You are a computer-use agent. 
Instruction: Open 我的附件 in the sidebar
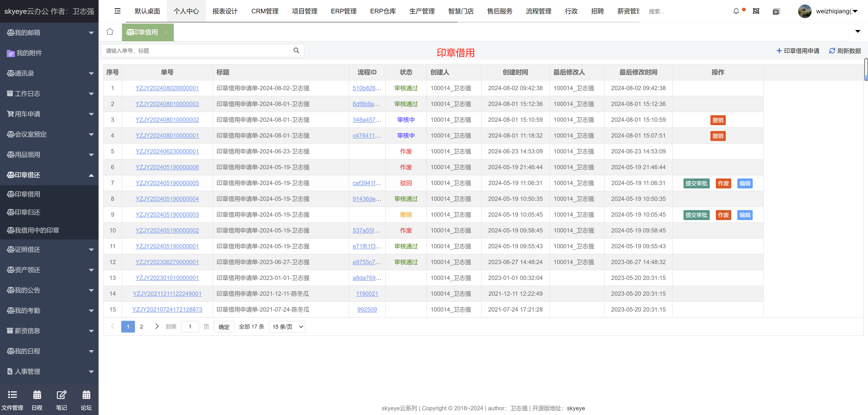point(49,53)
